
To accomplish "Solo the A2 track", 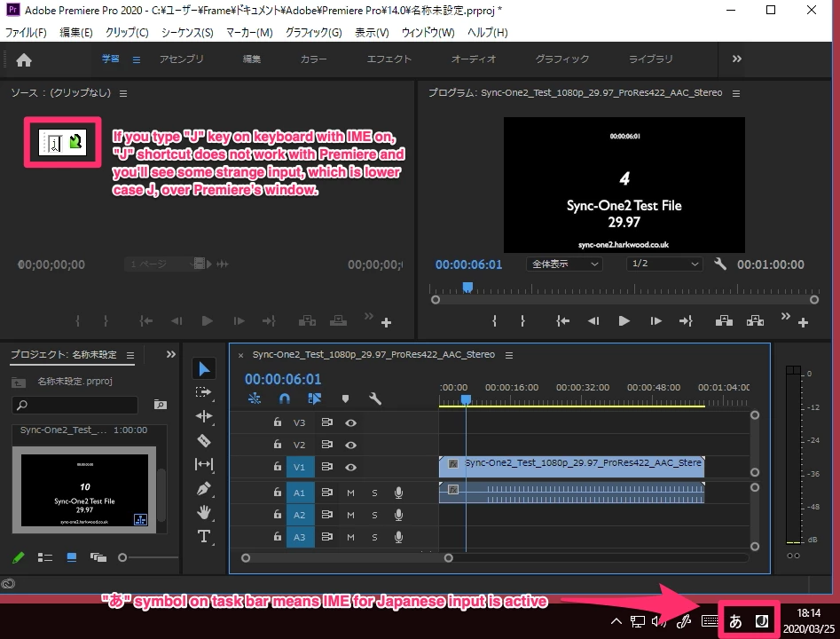I will coord(374,515).
